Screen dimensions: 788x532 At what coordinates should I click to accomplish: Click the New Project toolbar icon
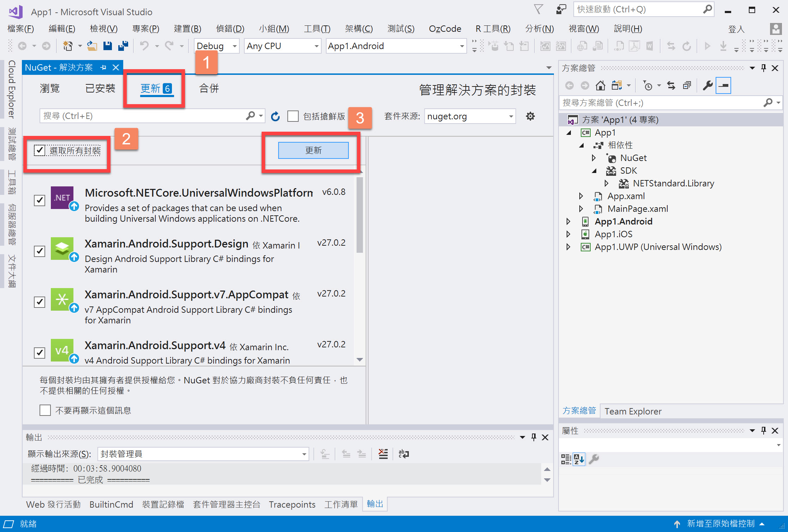point(67,46)
